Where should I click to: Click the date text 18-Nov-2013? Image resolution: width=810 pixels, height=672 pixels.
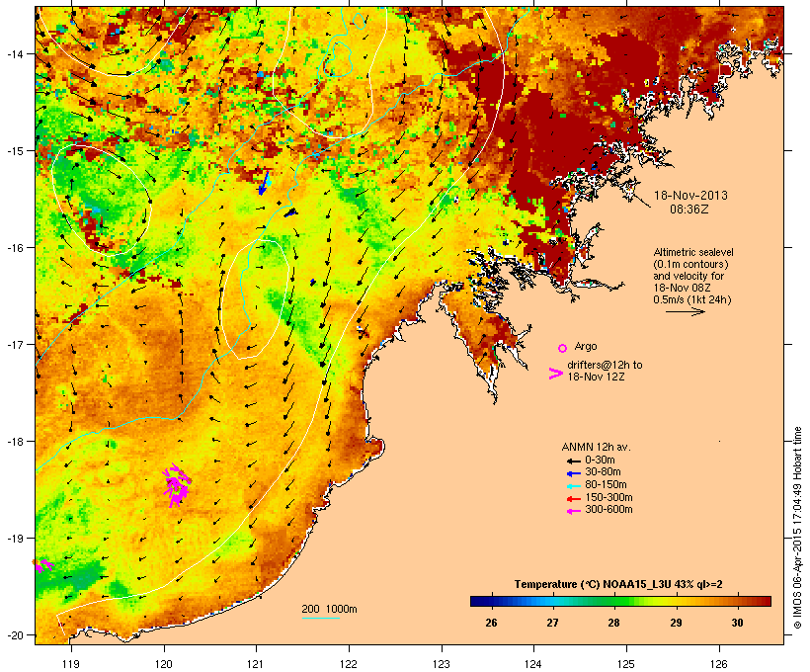click(690, 196)
